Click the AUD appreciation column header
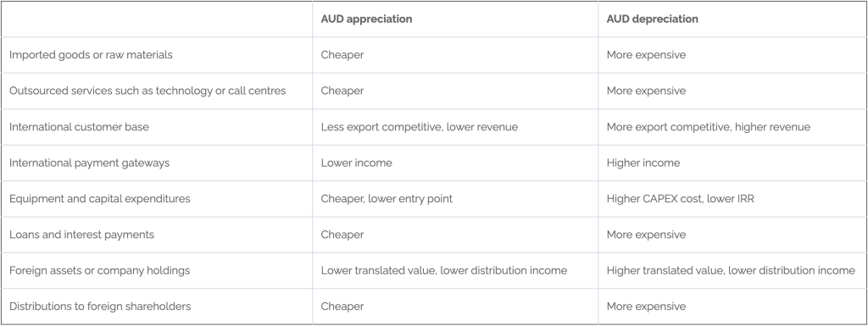The image size is (868, 326). point(366,19)
